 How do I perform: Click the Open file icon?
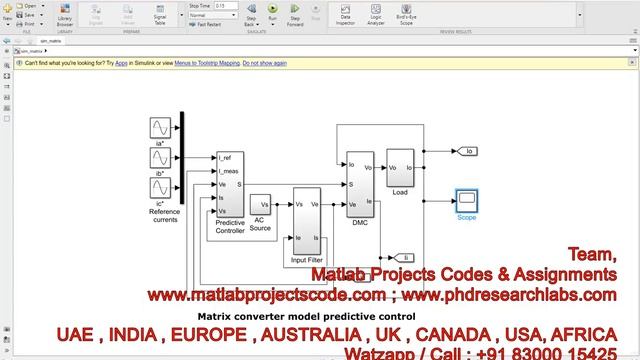pyautogui.click(x=20, y=6)
